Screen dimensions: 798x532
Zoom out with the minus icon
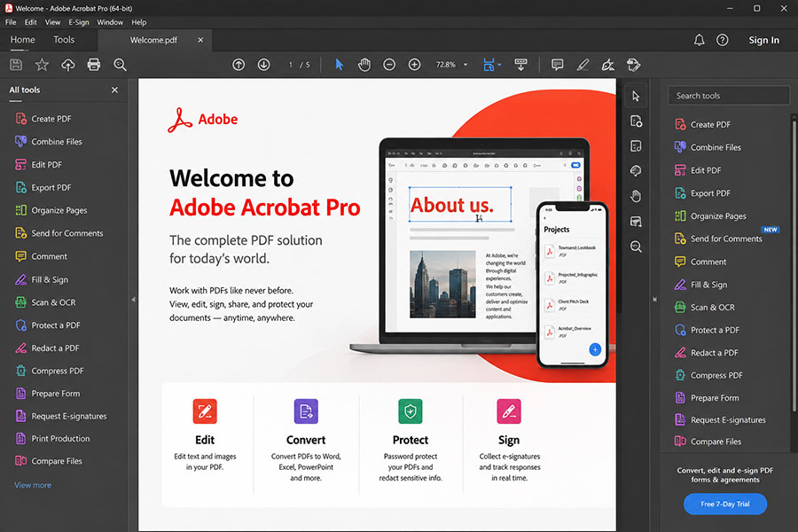point(389,65)
